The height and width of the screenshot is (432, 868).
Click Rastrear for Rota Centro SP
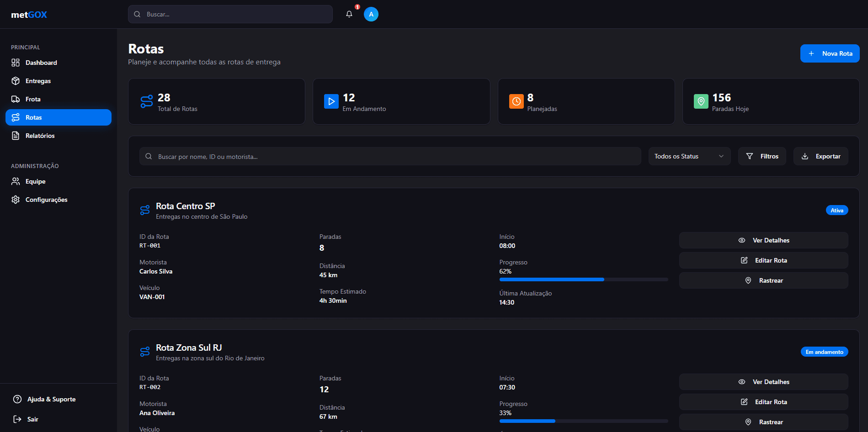coord(763,280)
